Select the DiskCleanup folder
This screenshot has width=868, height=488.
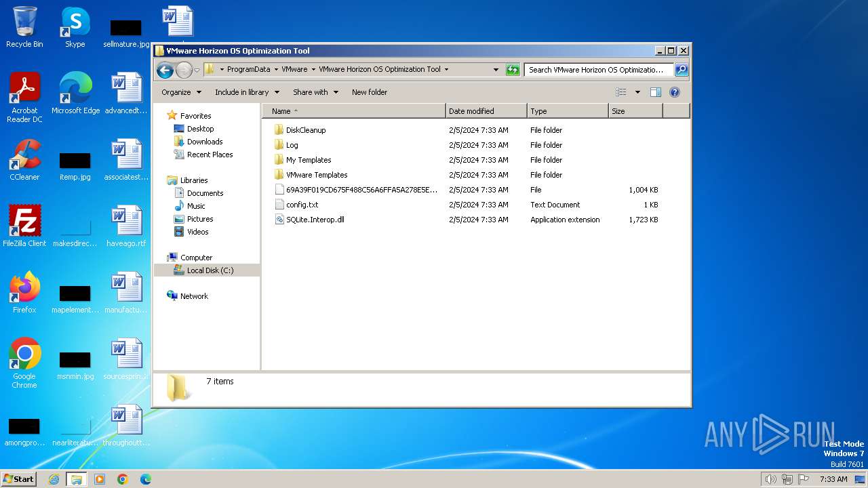point(305,130)
